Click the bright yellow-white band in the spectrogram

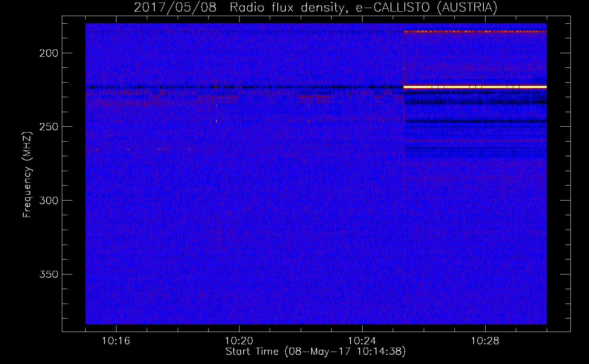click(475, 87)
